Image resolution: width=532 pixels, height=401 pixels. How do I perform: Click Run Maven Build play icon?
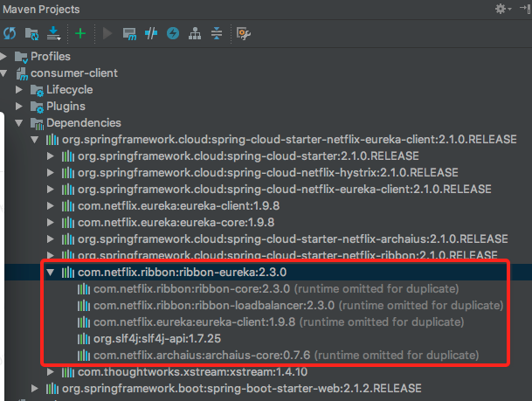(107, 33)
